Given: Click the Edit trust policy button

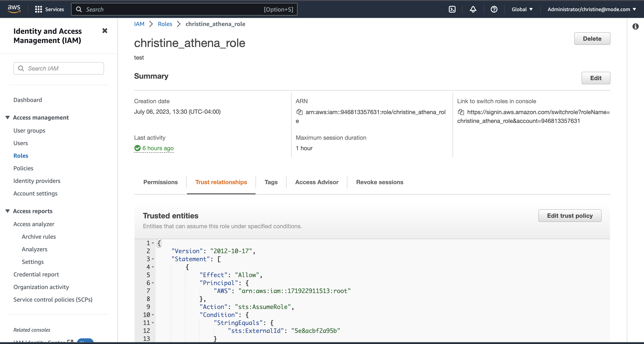Looking at the screenshot, I should pyautogui.click(x=570, y=216).
